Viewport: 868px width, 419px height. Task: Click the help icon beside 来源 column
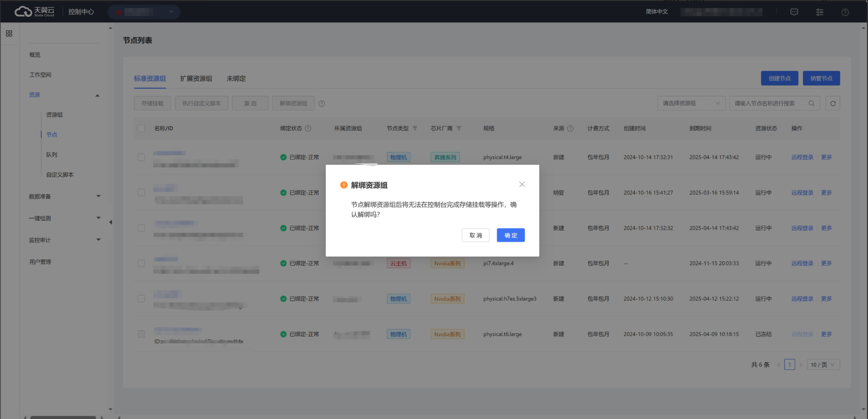pyautogui.click(x=570, y=128)
